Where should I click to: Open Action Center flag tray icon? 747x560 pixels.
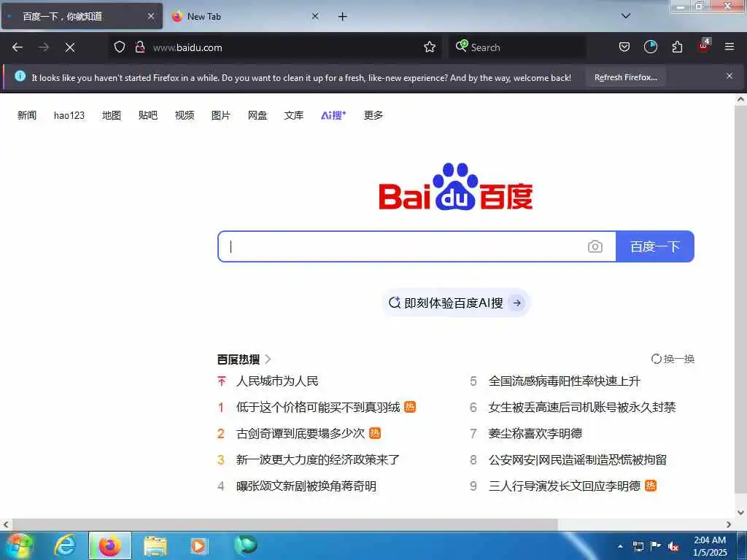click(x=656, y=546)
